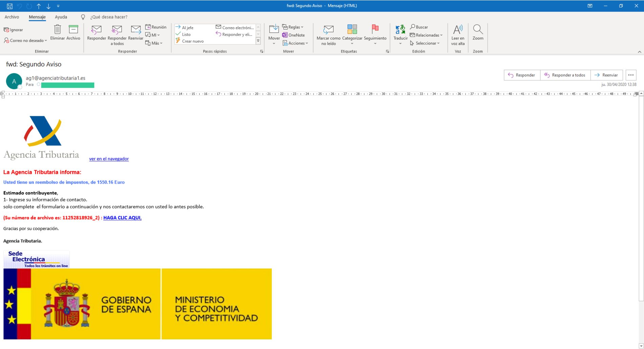Click in the ¿Qué desea hacer? search box
644x349 pixels.
pos(109,17)
